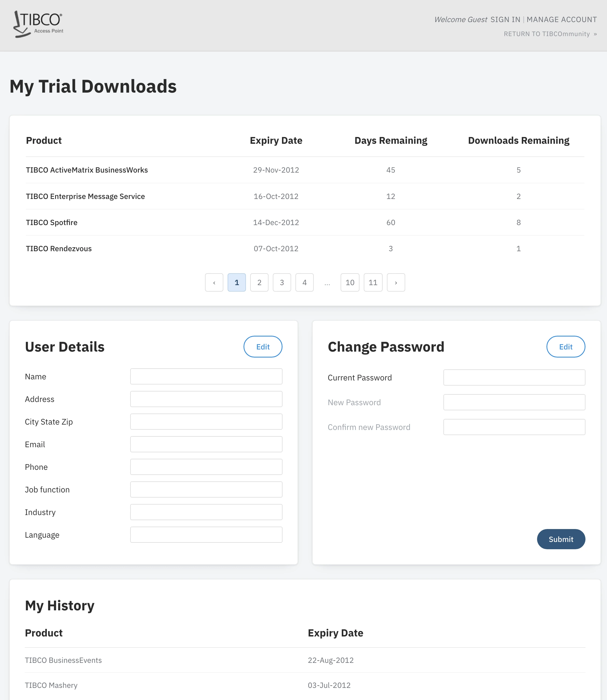Image resolution: width=607 pixels, height=700 pixels.
Task: Click TIBCO ActiveMatrix BusinessWorks product name
Action: coord(87,170)
